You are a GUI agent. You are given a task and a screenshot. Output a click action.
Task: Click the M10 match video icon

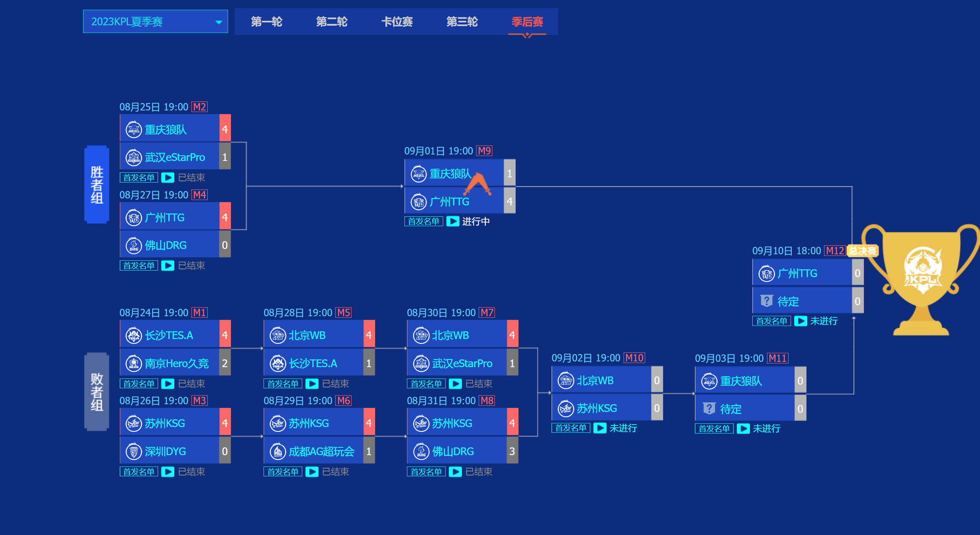(x=600, y=428)
